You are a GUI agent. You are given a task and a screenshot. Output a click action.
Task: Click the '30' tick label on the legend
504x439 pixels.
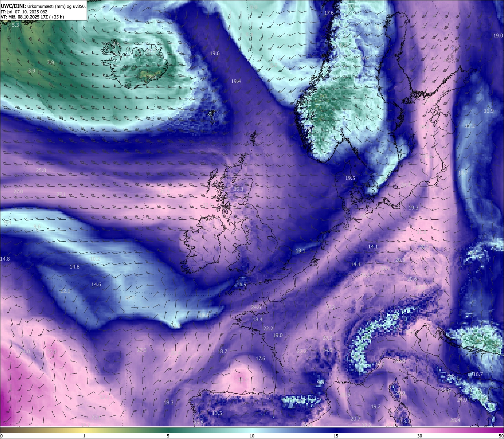point(420,436)
